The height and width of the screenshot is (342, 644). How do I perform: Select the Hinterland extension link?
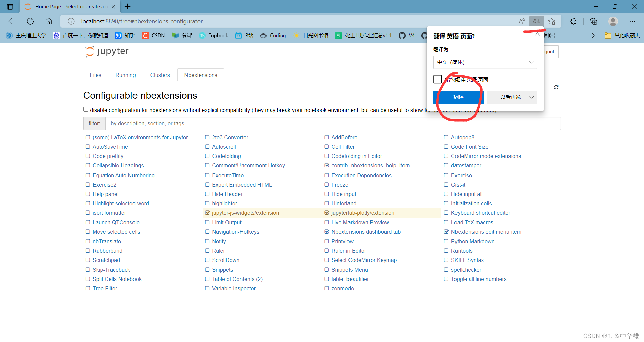[344, 203]
